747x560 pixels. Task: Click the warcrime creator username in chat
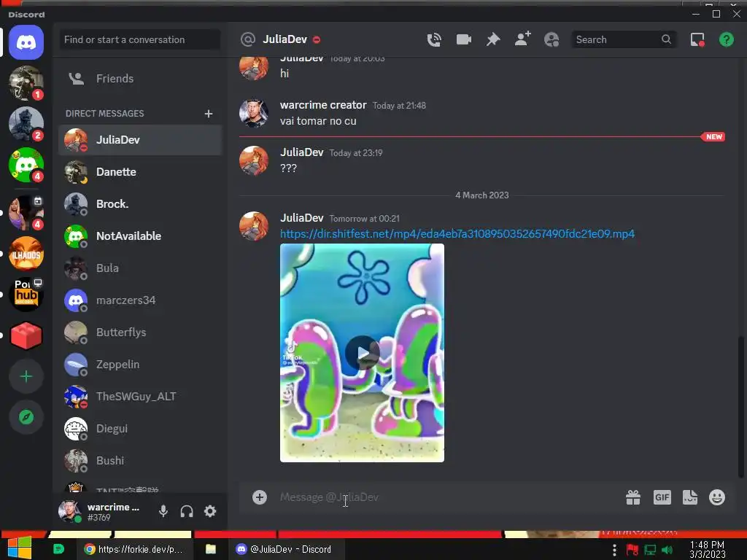pos(323,105)
